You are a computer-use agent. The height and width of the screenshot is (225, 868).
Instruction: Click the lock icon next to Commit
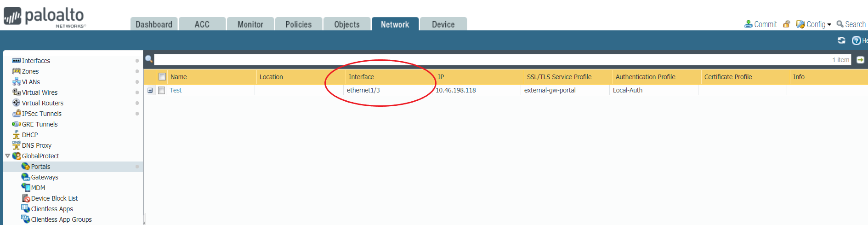coord(787,24)
